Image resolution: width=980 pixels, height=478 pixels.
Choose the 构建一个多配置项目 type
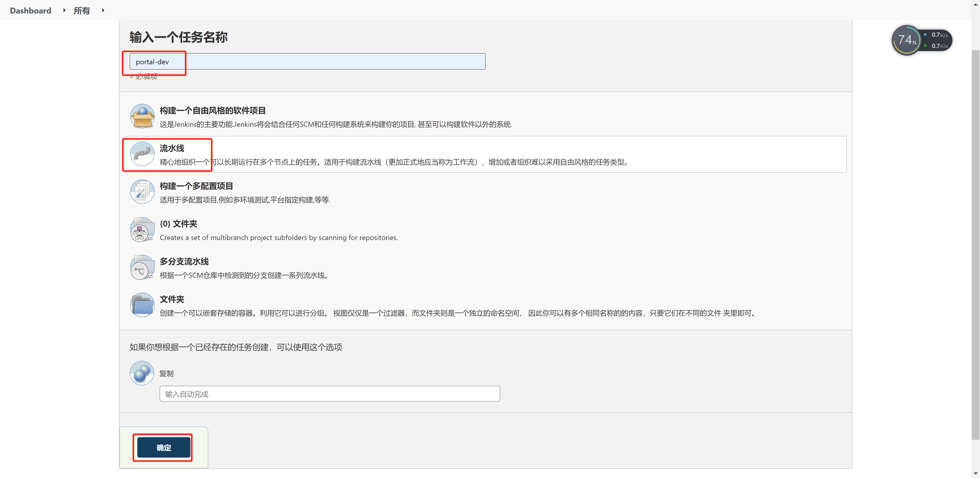tap(196, 186)
